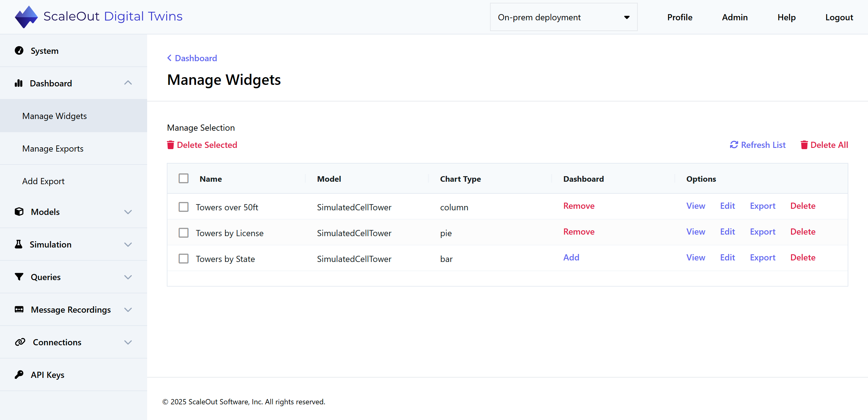Select Manage Exports in the sidebar
This screenshot has width=868, height=420.
(x=74, y=149)
